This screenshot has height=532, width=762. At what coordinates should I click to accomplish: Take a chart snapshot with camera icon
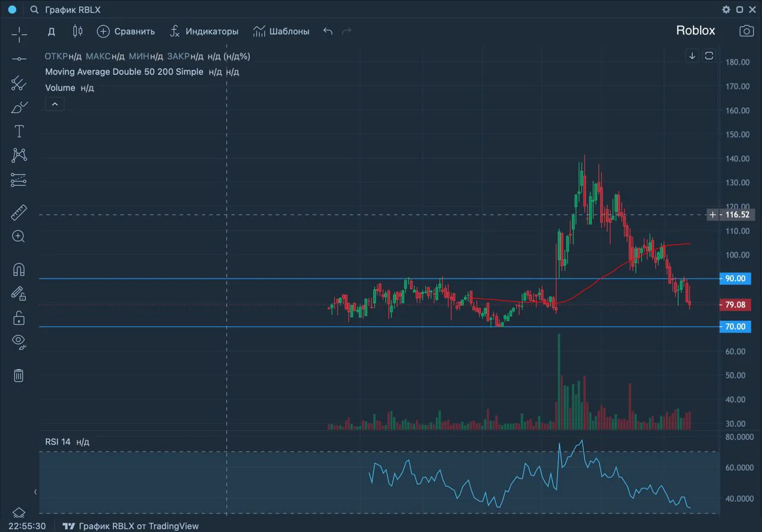pos(747,31)
